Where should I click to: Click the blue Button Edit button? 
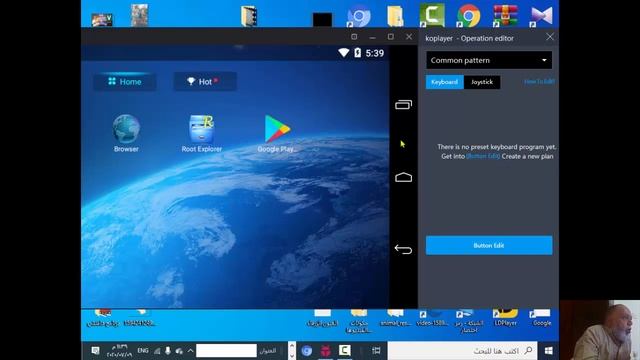pos(489,245)
